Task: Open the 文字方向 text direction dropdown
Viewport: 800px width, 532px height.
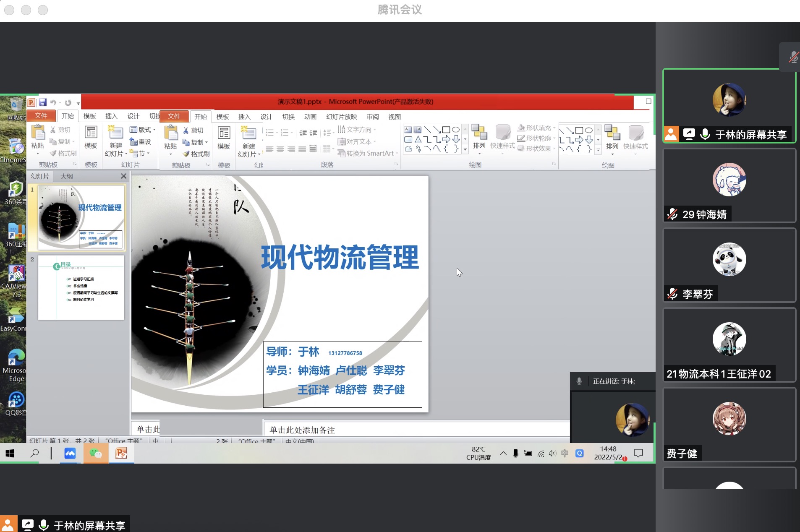Action: (357, 130)
